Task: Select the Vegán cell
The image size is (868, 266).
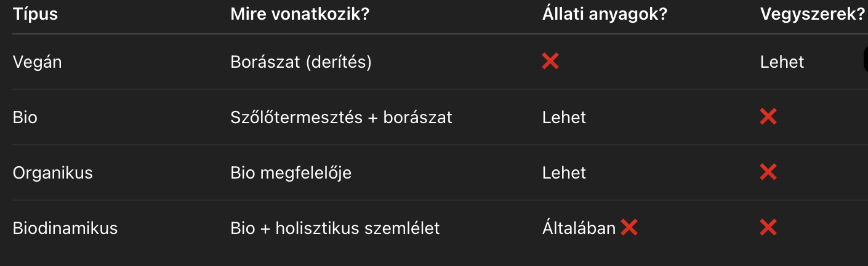Action: (38, 62)
